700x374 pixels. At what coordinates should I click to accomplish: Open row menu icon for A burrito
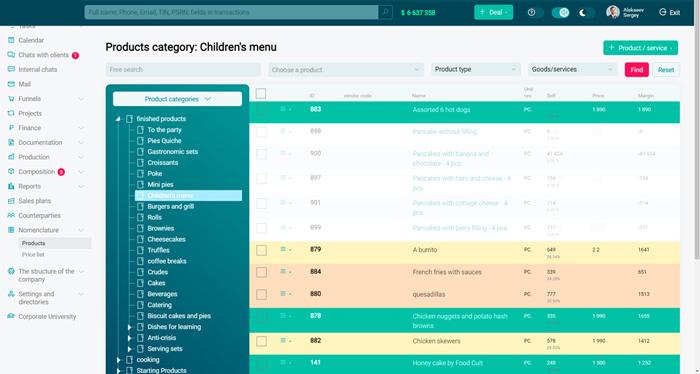(x=283, y=249)
